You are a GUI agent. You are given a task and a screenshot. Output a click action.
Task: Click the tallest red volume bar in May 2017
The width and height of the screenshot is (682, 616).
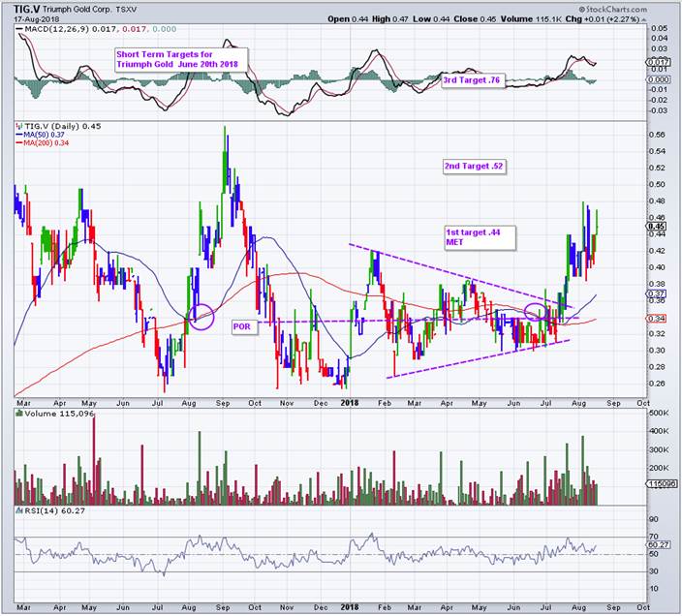coord(94,460)
